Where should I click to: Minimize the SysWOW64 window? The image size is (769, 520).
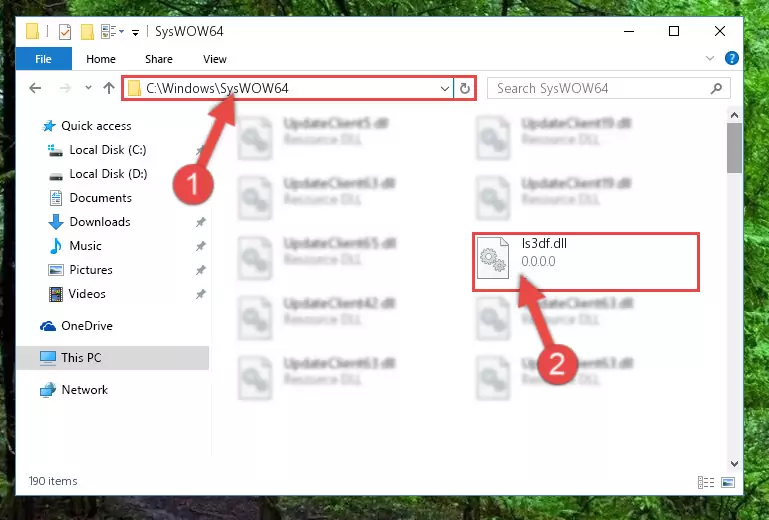point(629,31)
